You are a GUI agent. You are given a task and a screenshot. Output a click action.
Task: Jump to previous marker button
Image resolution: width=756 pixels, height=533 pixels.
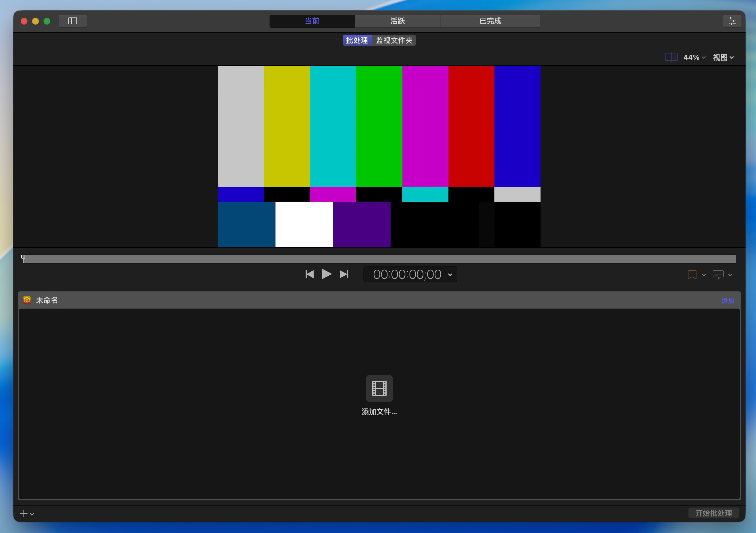click(x=309, y=274)
